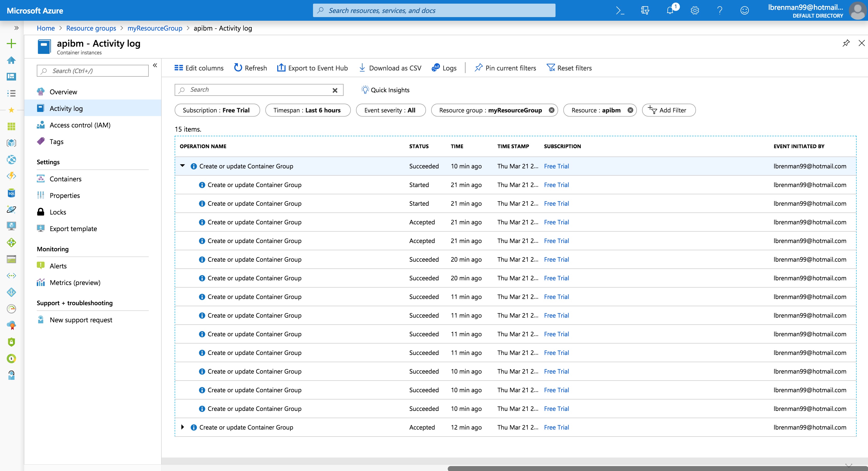This screenshot has width=868, height=471.
Task: Collapse the expanded first Container Group row
Action: pyautogui.click(x=183, y=166)
